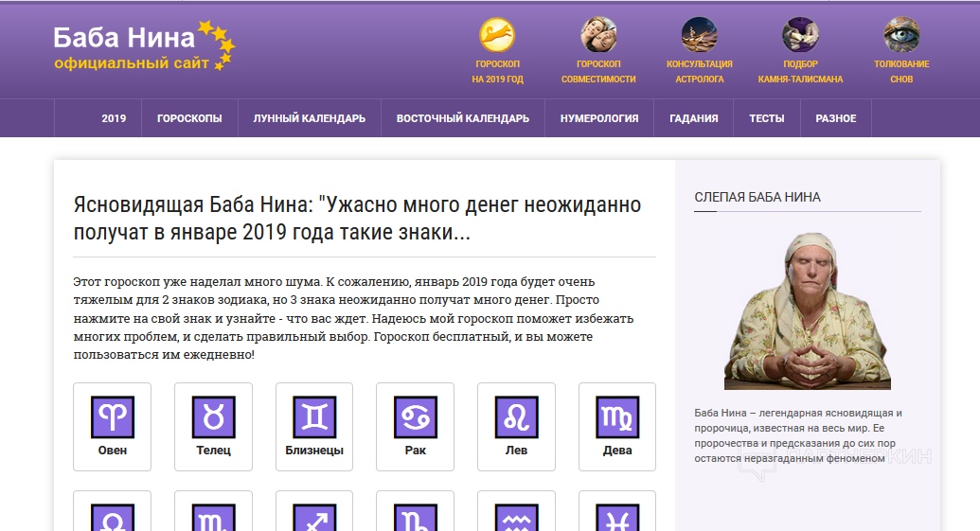Image resolution: width=980 pixels, height=531 pixels.
Task: Click the Толкование снов text link
Action: pos(901,71)
